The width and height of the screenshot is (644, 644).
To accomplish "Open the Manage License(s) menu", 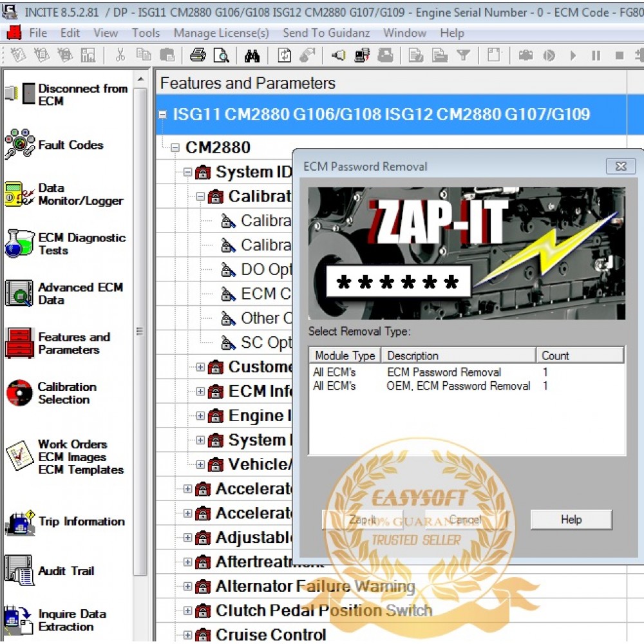I will click(222, 33).
